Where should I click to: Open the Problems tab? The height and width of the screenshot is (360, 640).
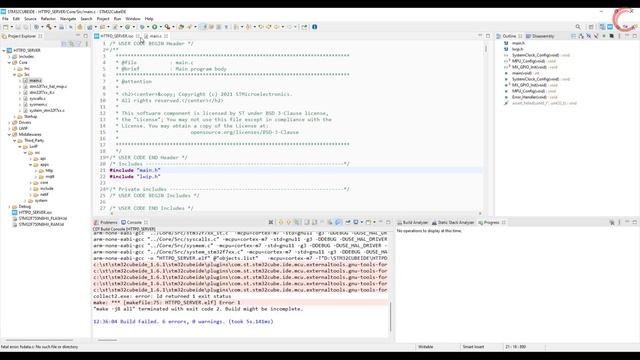point(106,222)
